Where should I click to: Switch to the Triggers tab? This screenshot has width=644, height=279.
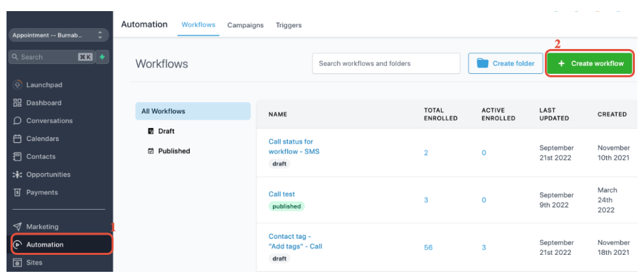coord(288,25)
